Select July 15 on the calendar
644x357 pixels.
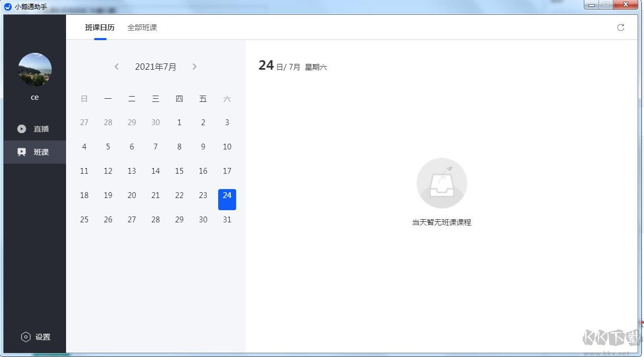[x=179, y=171]
